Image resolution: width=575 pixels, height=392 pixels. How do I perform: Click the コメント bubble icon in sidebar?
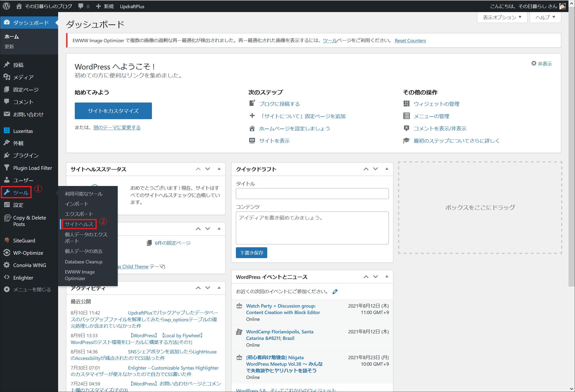7,102
